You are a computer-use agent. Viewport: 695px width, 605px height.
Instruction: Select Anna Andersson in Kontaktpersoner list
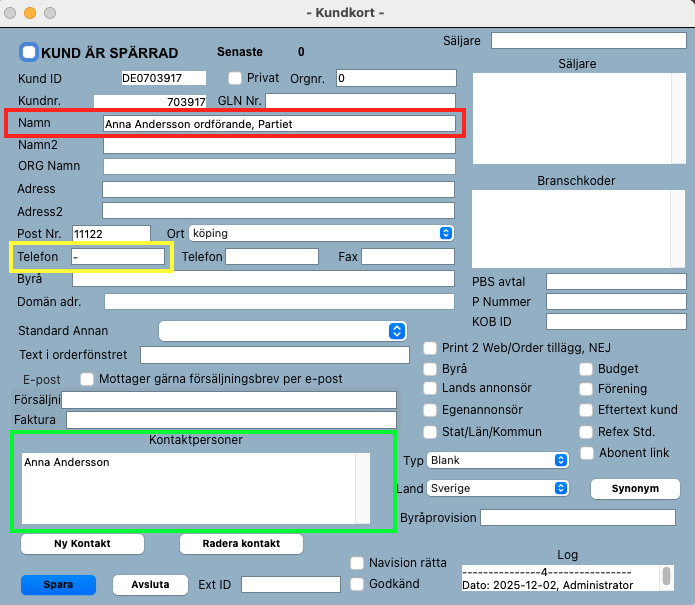click(x=67, y=463)
